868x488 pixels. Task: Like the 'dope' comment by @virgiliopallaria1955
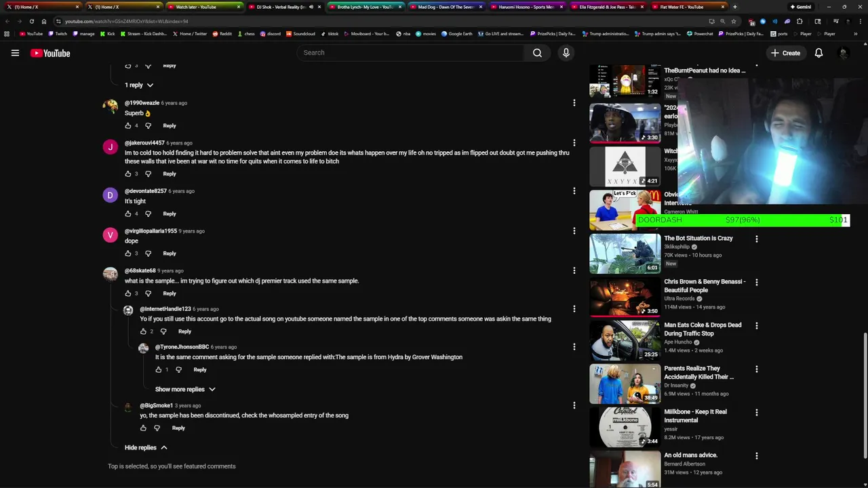(128, 253)
